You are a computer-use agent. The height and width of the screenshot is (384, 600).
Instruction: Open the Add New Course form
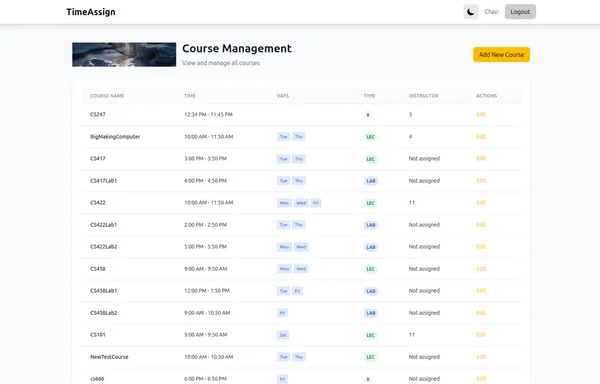[x=501, y=55]
